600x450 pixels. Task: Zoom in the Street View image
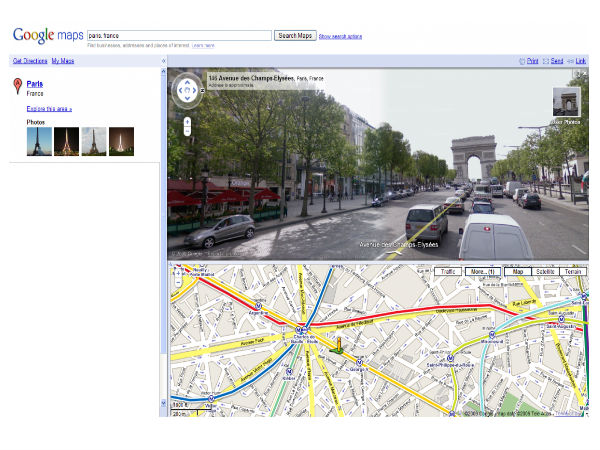pos(187,120)
